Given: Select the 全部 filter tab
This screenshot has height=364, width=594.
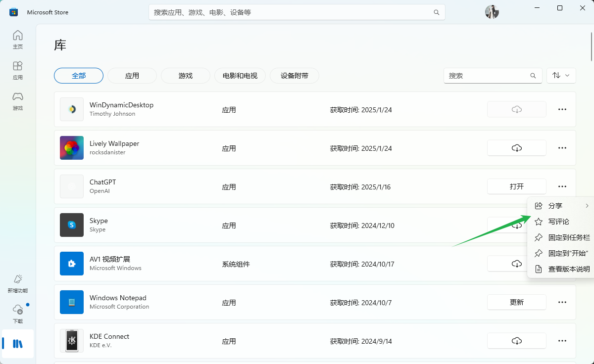Looking at the screenshot, I should (79, 76).
